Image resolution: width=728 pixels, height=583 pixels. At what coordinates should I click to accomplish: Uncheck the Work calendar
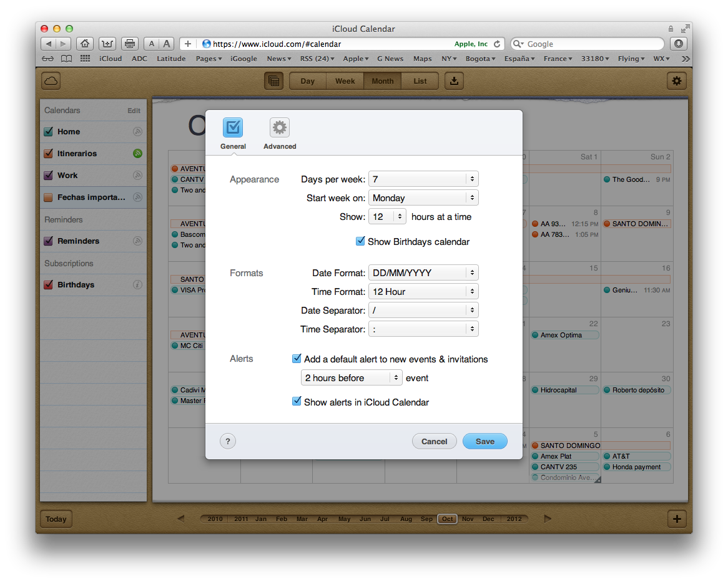coord(48,175)
